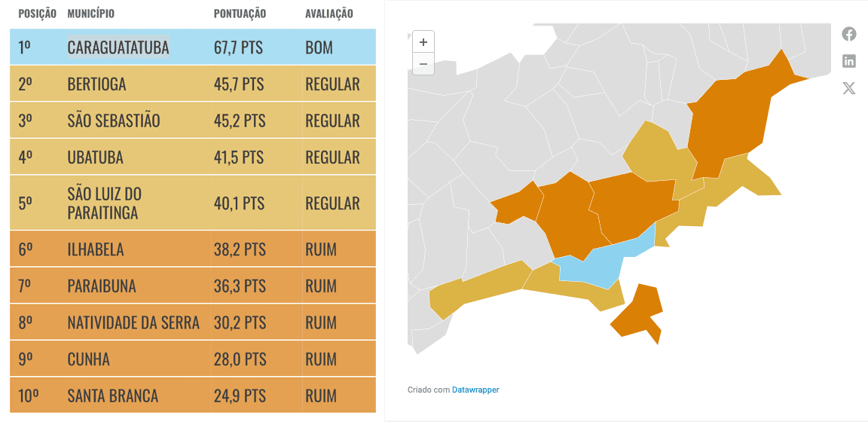868x422 pixels.
Task: Zoom in on the map with plus button
Action: point(423,42)
